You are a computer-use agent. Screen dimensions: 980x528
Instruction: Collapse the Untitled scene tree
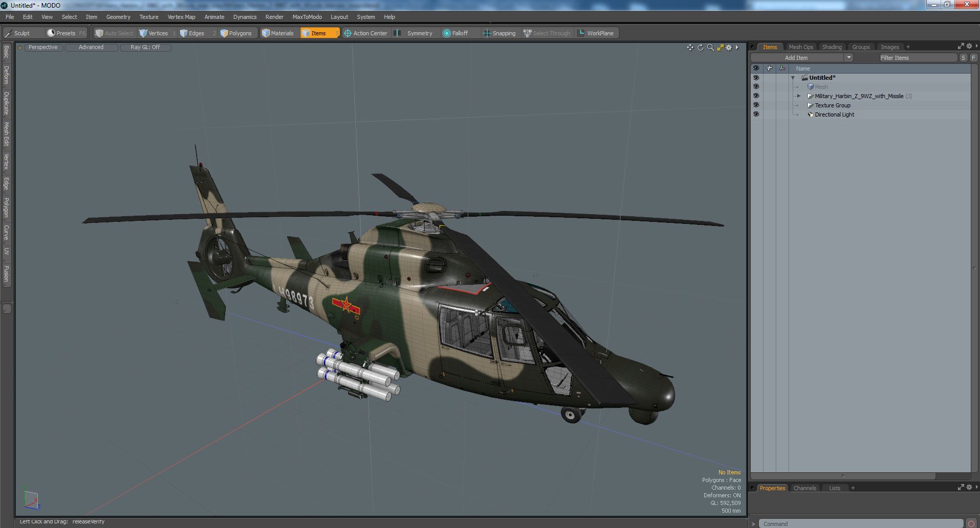(793, 78)
